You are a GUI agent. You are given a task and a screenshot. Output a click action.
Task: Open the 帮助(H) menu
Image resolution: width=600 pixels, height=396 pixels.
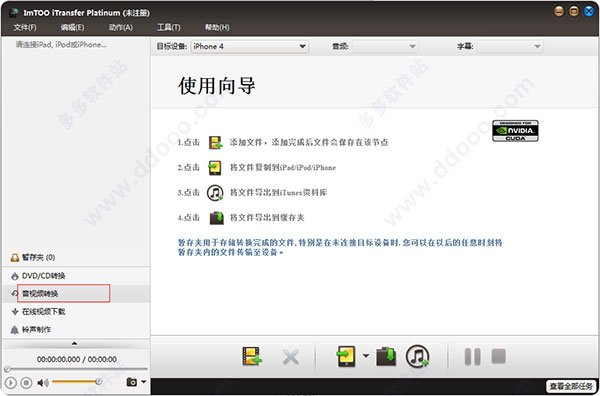pos(217,28)
